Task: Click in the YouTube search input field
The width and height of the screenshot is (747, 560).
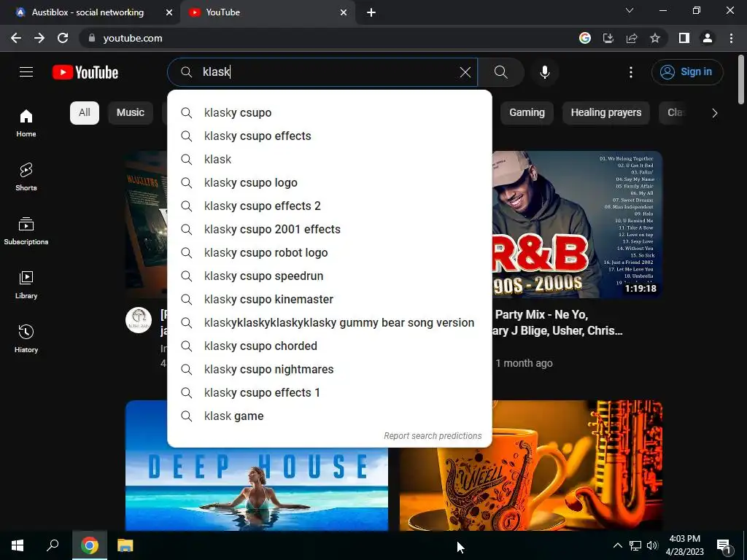Action: (324, 72)
